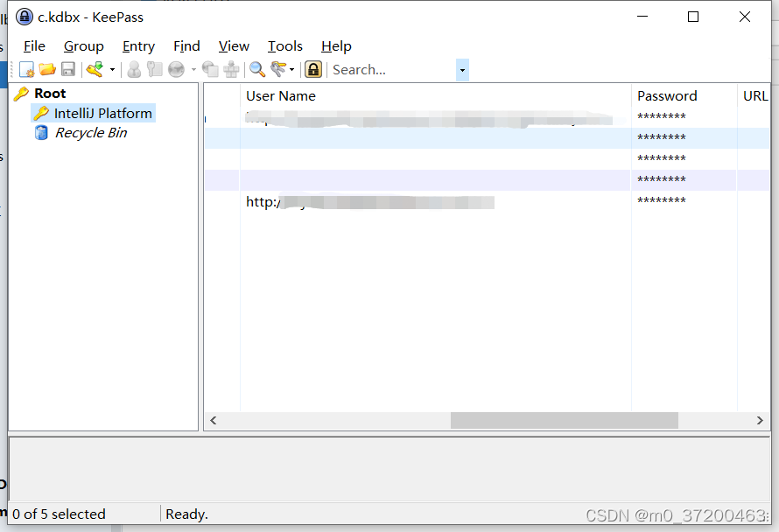Sort by the User Name column header
Image resolution: width=779 pixels, height=532 pixels.
tap(436, 96)
